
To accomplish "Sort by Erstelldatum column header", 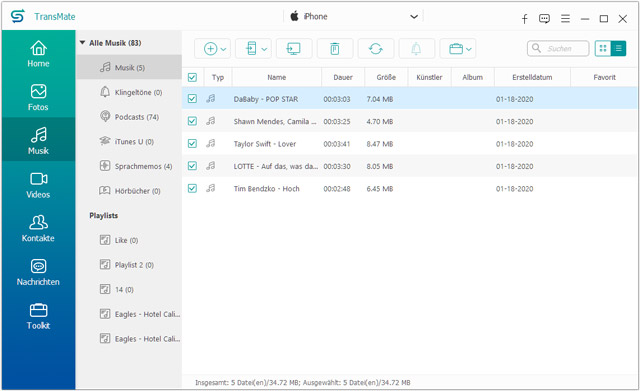I will pyautogui.click(x=532, y=77).
